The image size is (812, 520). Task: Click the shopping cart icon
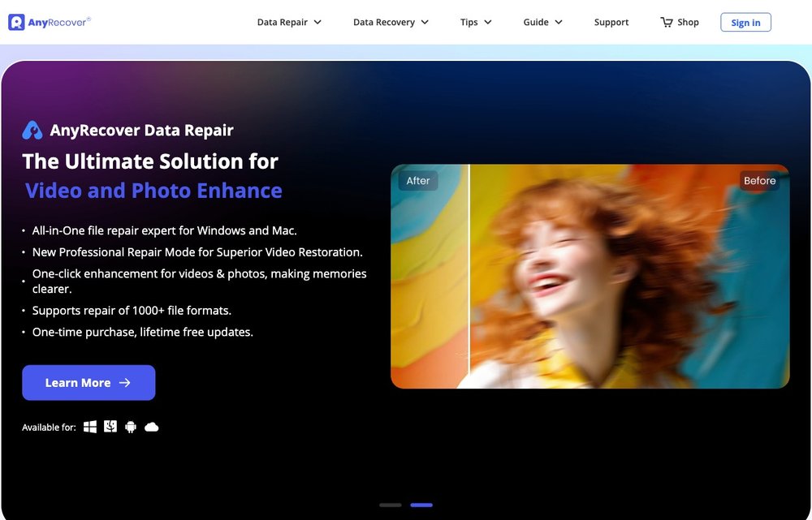click(x=667, y=22)
